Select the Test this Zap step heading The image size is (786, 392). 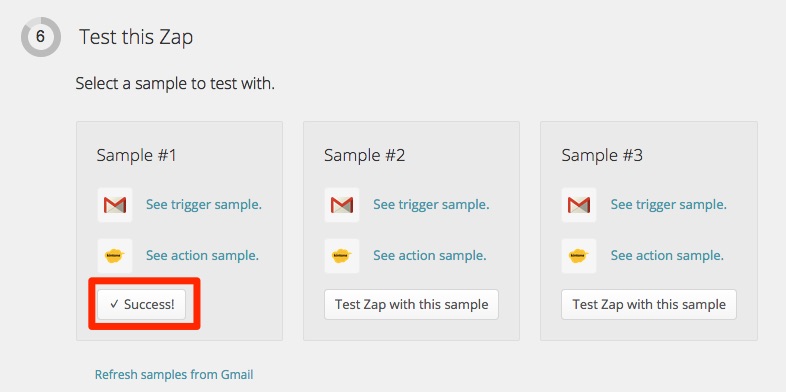point(136,37)
